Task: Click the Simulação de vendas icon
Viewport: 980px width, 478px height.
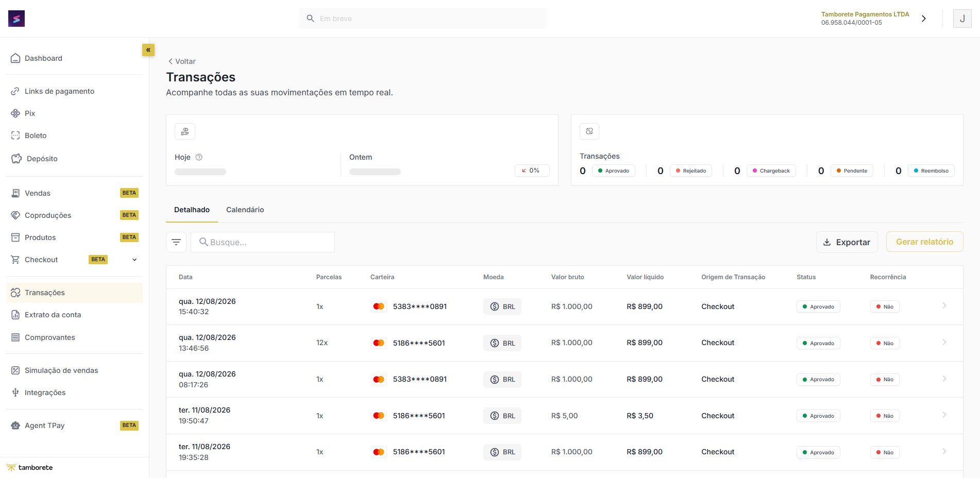Action: pos(15,370)
